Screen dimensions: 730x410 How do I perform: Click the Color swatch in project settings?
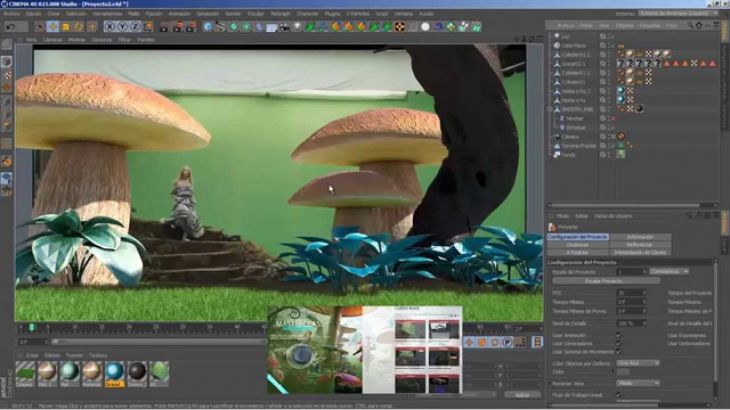[623, 372]
